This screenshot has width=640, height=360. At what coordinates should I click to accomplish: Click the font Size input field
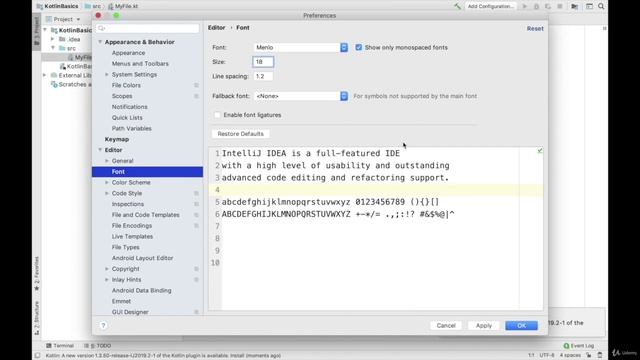pos(263,62)
